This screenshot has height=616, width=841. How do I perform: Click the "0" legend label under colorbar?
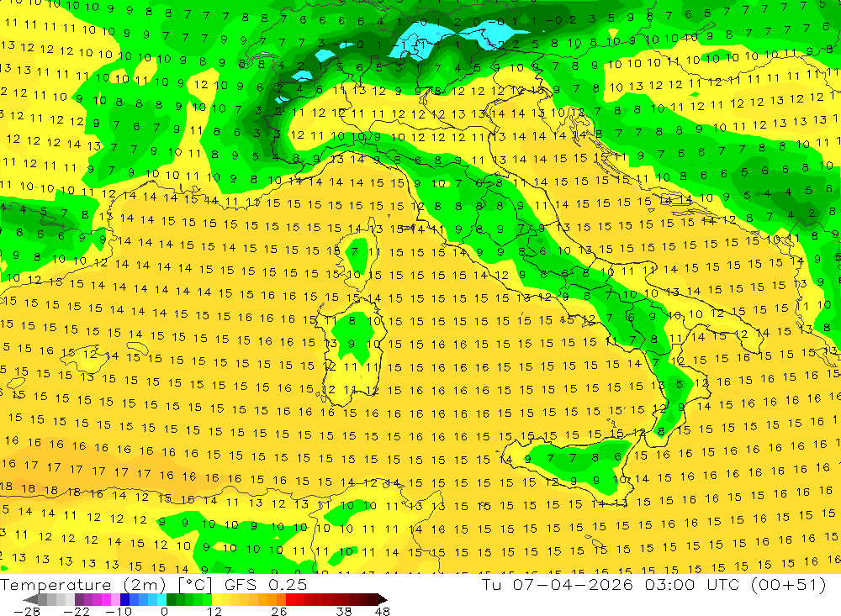164,612
